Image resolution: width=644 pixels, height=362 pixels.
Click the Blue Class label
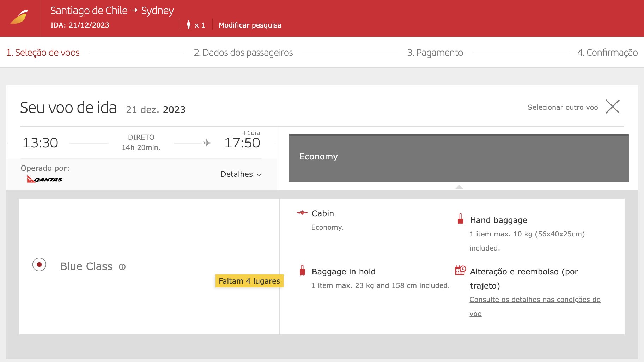(86, 266)
